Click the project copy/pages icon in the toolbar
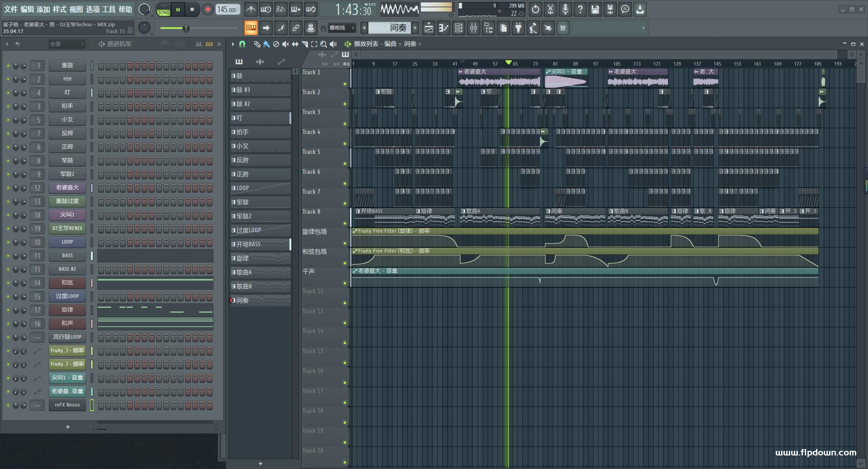Screen dimensions: 868x469 coord(503,28)
